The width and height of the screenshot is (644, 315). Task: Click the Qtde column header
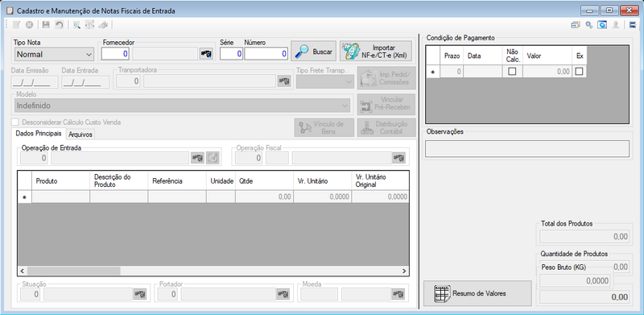[x=265, y=181]
